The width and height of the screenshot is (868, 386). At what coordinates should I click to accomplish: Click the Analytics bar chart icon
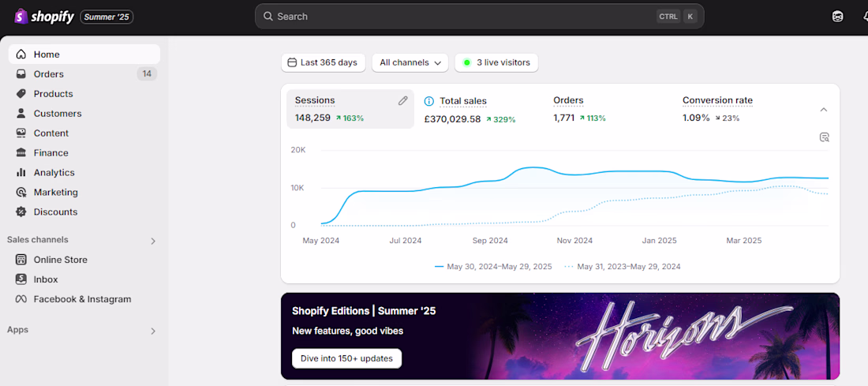click(21, 172)
